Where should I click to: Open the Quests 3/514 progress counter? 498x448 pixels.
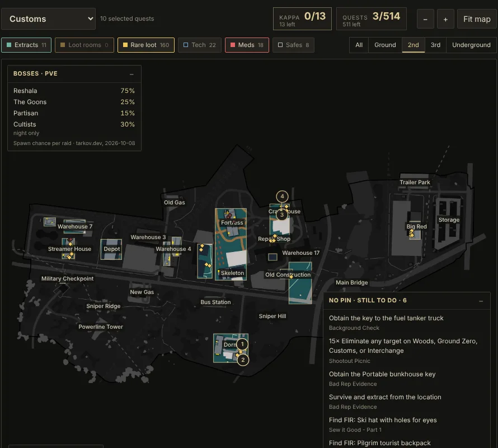click(372, 19)
